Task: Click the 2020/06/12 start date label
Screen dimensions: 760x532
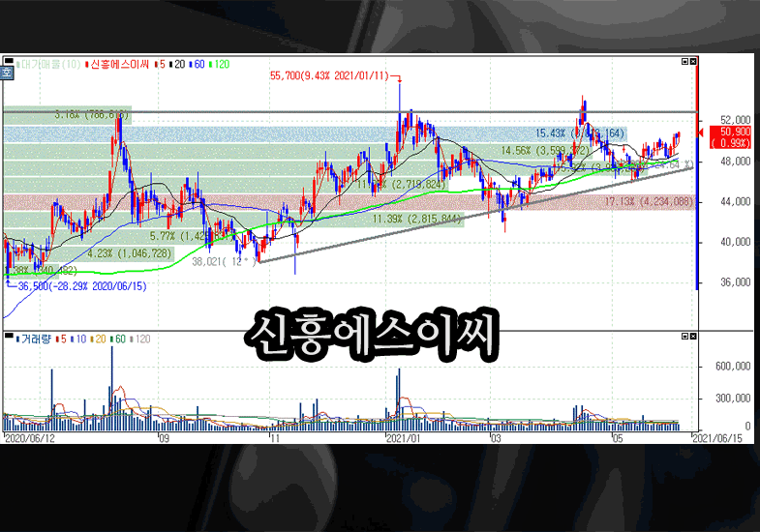Action: [x=30, y=438]
